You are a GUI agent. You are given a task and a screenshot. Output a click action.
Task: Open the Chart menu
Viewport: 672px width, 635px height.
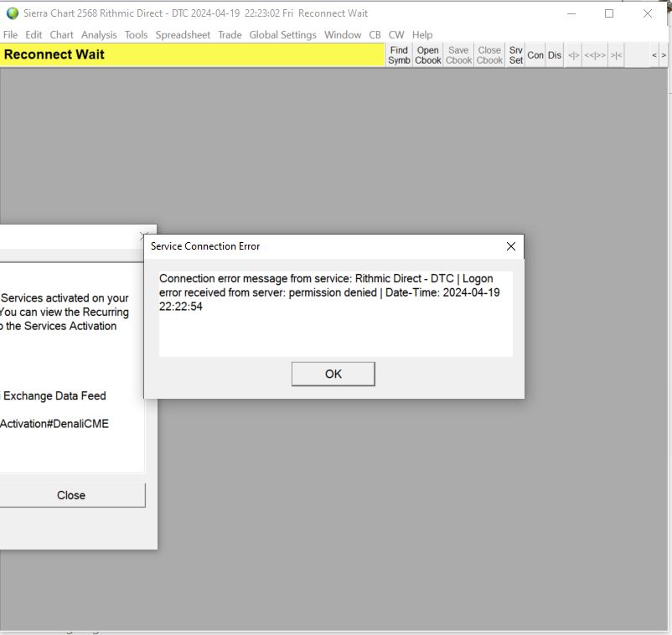coord(61,34)
